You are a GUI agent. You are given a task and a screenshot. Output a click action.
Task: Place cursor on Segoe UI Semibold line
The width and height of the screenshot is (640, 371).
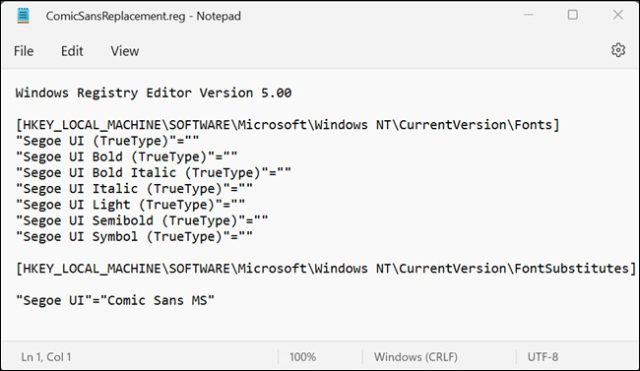point(142,220)
